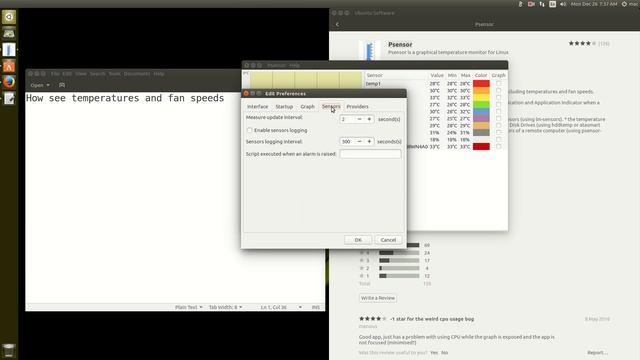Viewport: 640px width, 360px height.
Task: Open gedit Edit menu
Action: point(67,74)
